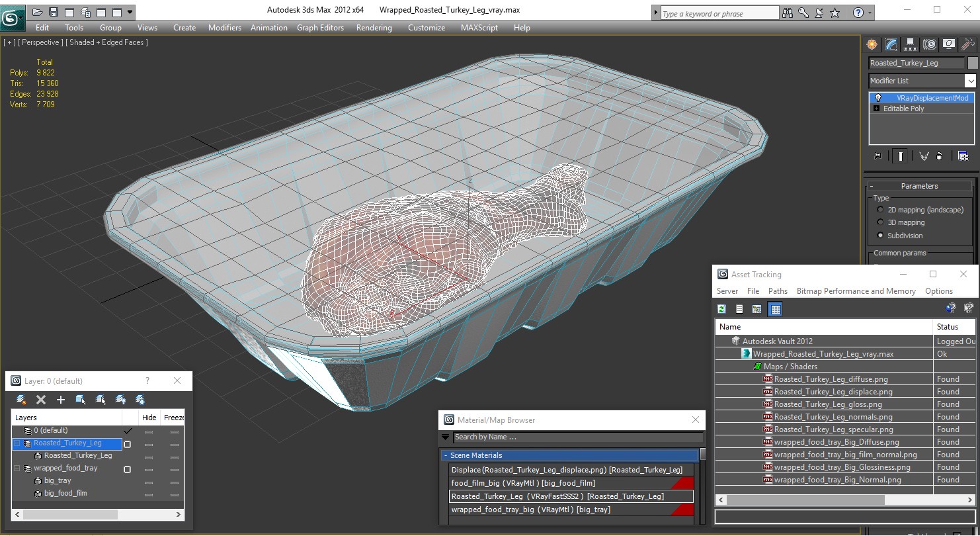Open the 3ds Max application menu button
This screenshot has height=536, width=980.
(x=12, y=17)
